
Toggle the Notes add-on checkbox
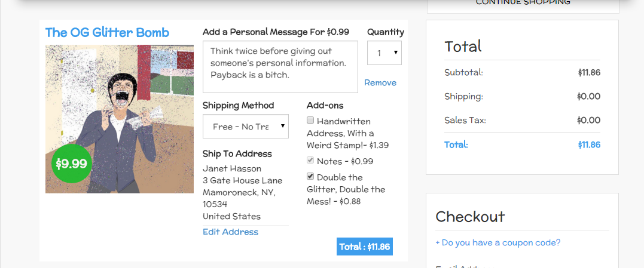[x=310, y=161]
